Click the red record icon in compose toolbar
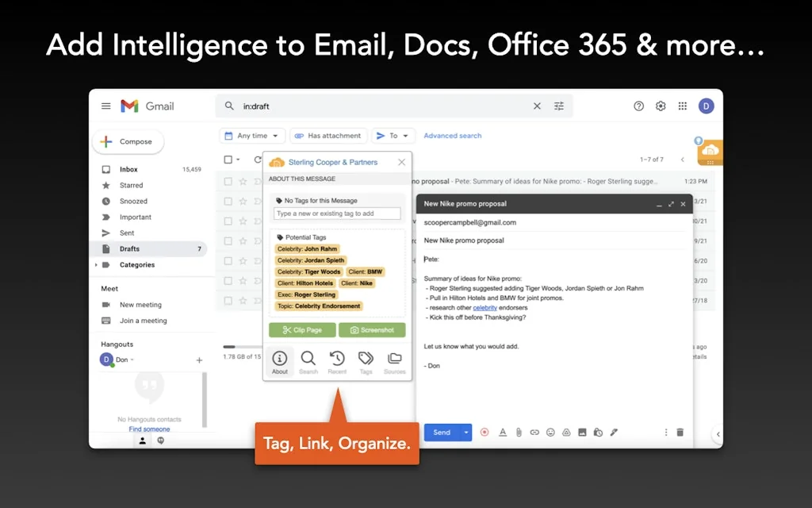The image size is (812, 508). tap(485, 433)
